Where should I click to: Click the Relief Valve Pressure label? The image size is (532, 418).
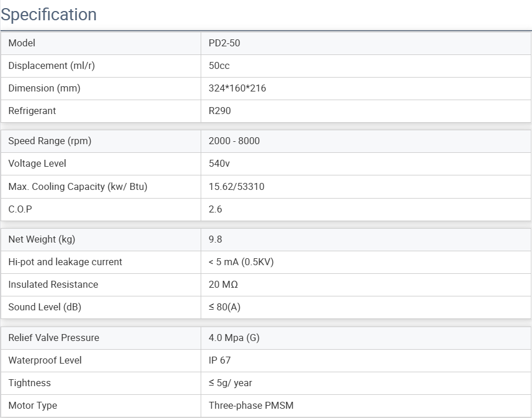(x=54, y=338)
